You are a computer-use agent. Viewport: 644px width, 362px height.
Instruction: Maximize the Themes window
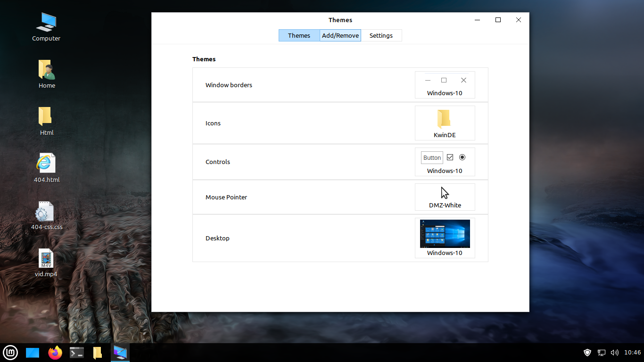pyautogui.click(x=498, y=20)
